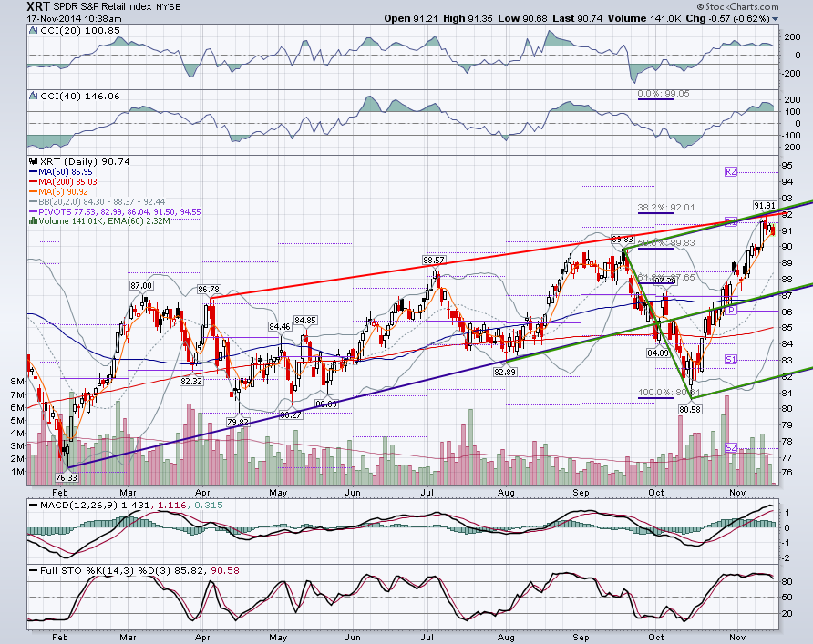Open the blue dropdown arrow after Chg
The image size is (813, 644).
pos(775,19)
